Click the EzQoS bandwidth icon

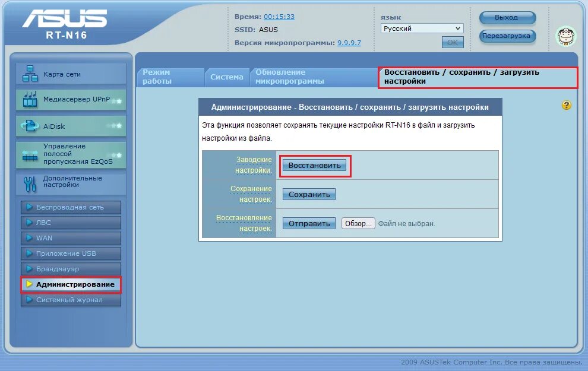pos(30,155)
